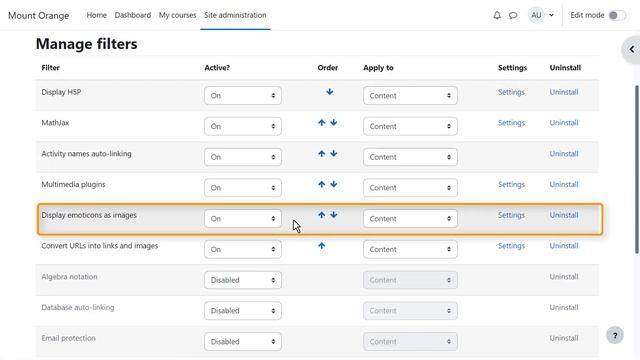
Task: Expand user menu chevron
Action: pyautogui.click(x=551, y=15)
